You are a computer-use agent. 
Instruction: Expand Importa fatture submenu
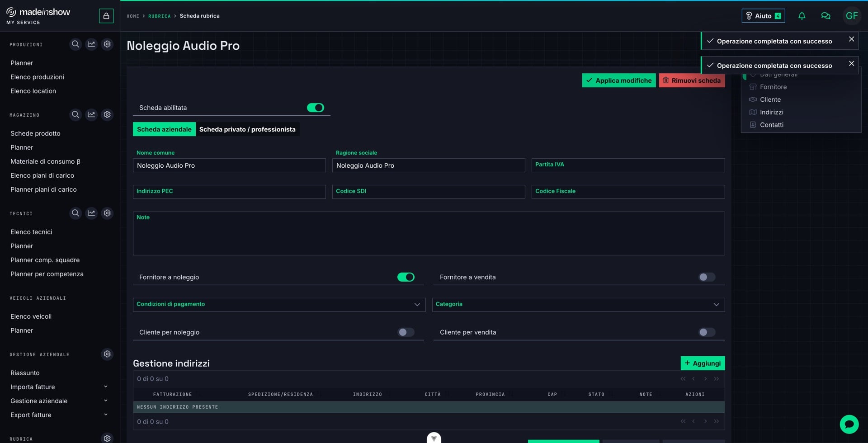point(105,386)
